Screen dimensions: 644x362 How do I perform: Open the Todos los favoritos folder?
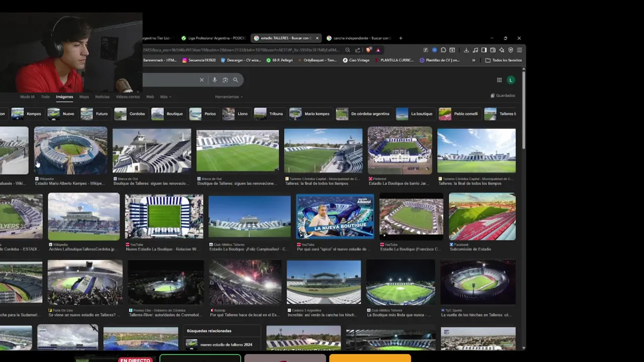click(504, 60)
